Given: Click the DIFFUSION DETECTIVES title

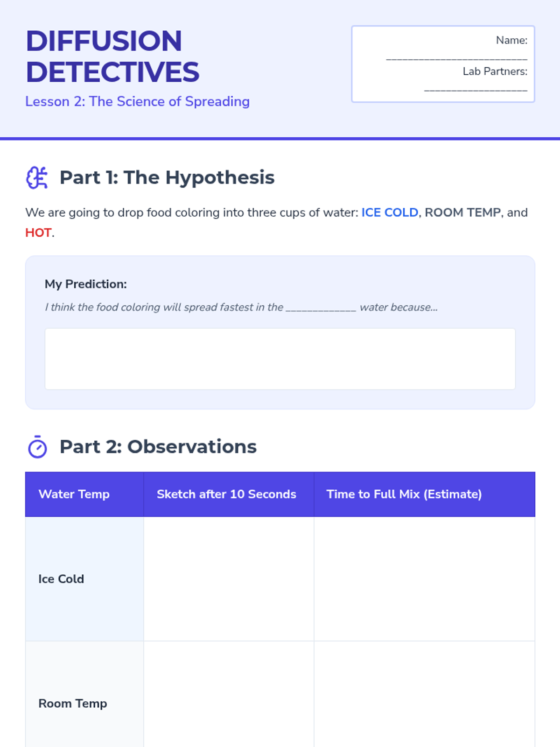Looking at the screenshot, I should click(112, 56).
